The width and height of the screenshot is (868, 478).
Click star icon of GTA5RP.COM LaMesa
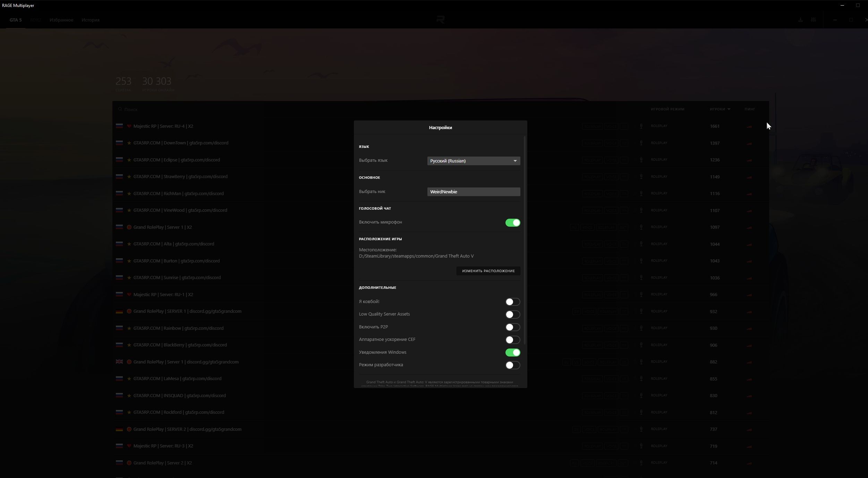coord(129,379)
